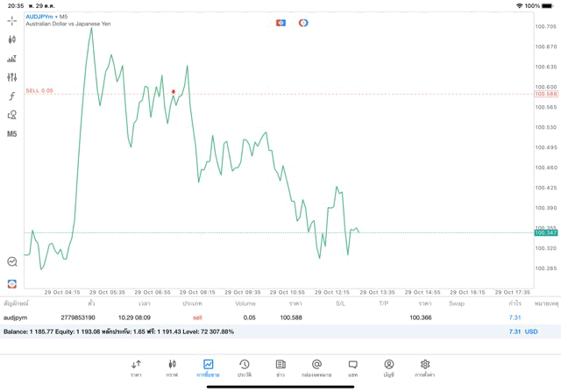The width and height of the screenshot is (561, 392).
Task: Open the Settings gear tab
Action: point(425,368)
